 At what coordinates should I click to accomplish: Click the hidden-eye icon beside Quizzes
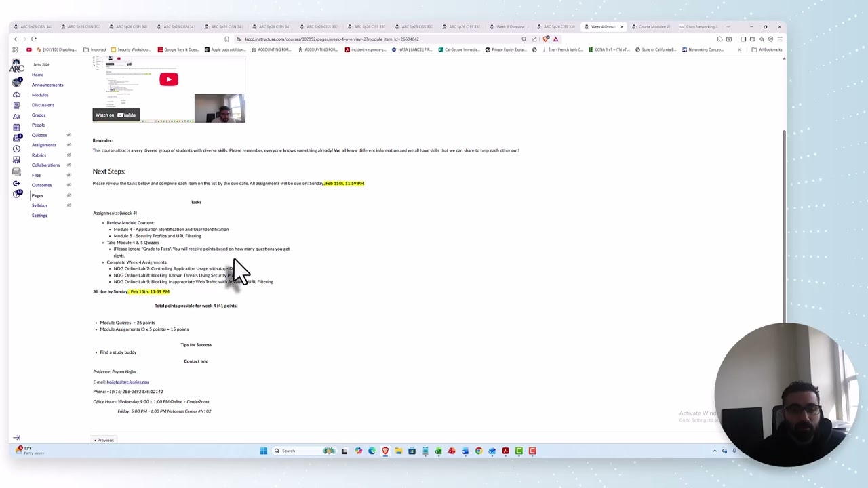68,135
